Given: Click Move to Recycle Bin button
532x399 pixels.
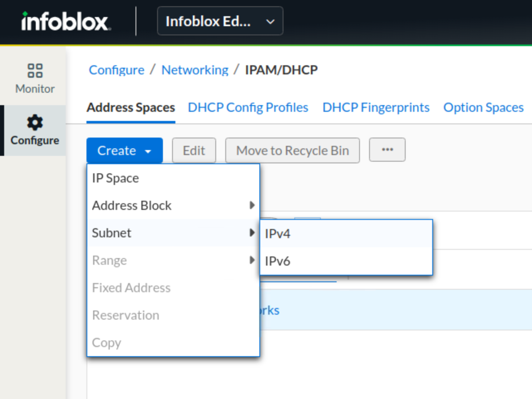Looking at the screenshot, I should pos(292,150).
